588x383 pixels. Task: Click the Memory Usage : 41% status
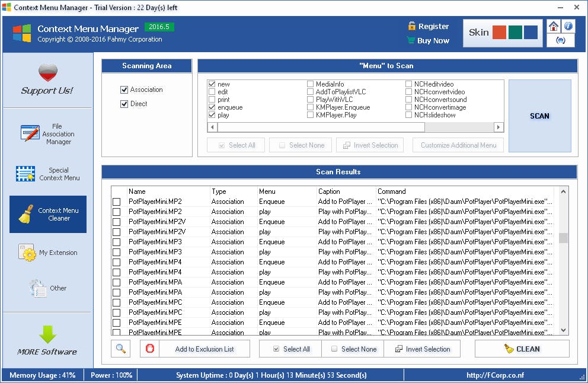point(42,375)
